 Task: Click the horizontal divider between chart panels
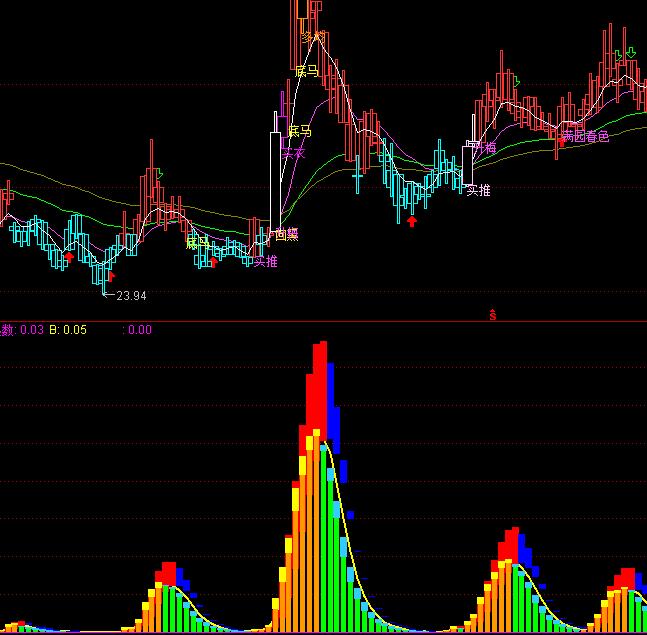323,321
